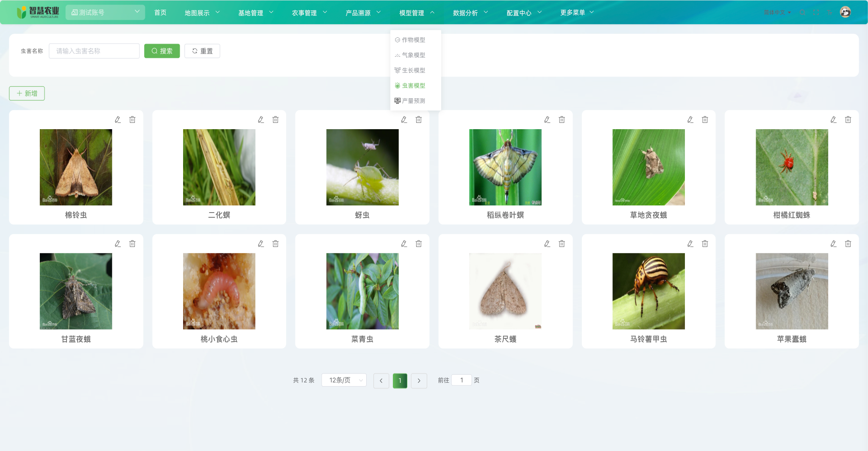
Task: Click the 虫害名称 search input field
Action: [x=94, y=51]
